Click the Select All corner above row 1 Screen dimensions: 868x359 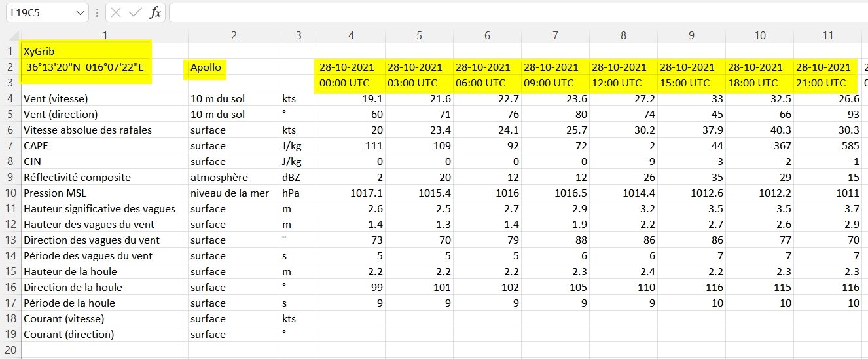(10, 35)
